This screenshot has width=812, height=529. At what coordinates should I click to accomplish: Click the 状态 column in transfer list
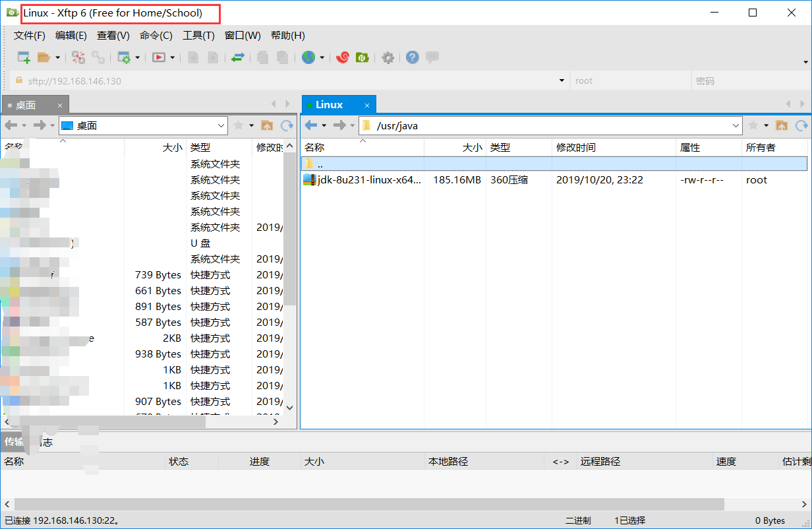191,461
